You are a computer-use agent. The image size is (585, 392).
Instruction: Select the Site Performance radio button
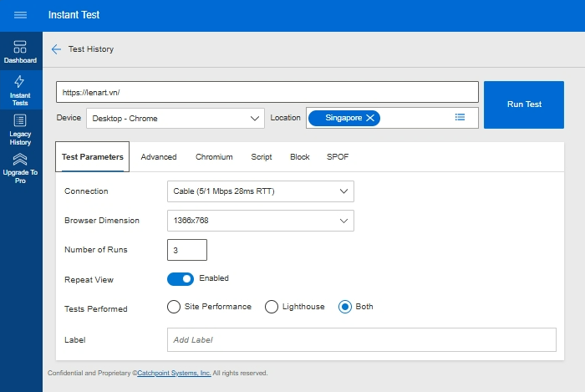tap(174, 307)
